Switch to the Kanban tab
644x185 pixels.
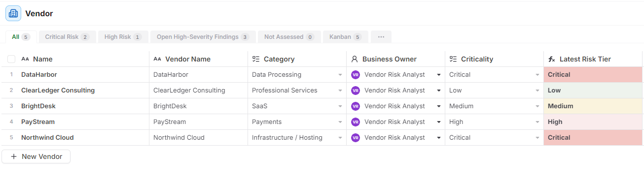pos(346,37)
